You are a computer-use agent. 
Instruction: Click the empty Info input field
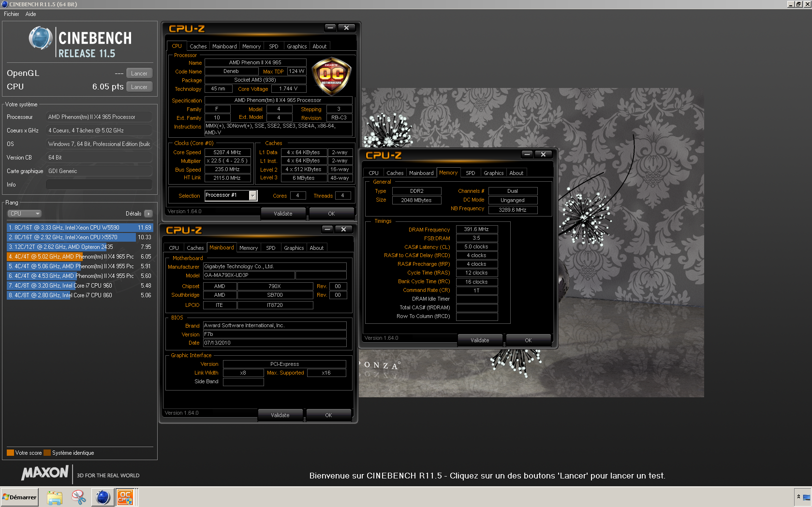[99, 185]
